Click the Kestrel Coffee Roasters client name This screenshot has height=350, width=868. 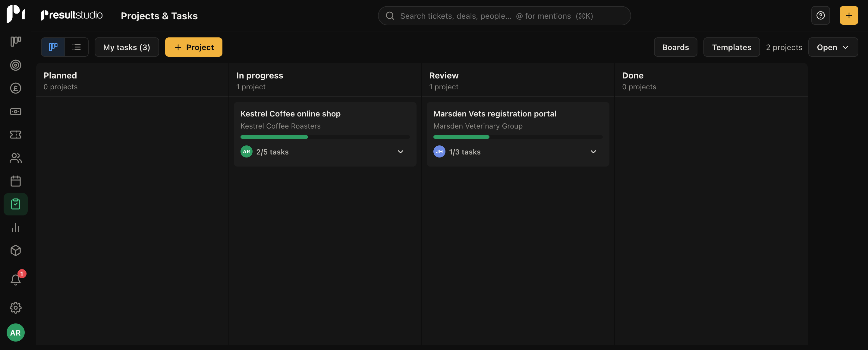click(280, 126)
